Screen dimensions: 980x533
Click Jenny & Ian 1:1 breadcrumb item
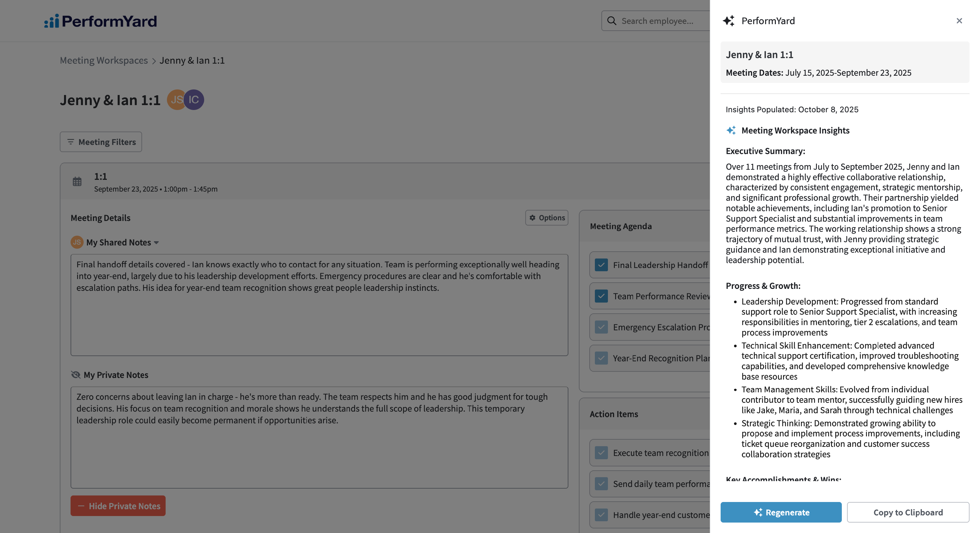[x=192, y=60]
